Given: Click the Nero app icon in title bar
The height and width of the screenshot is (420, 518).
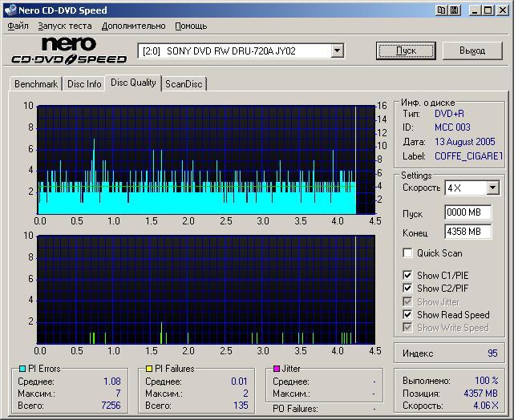Looking at the screenshot, I should tap(10, 10).
